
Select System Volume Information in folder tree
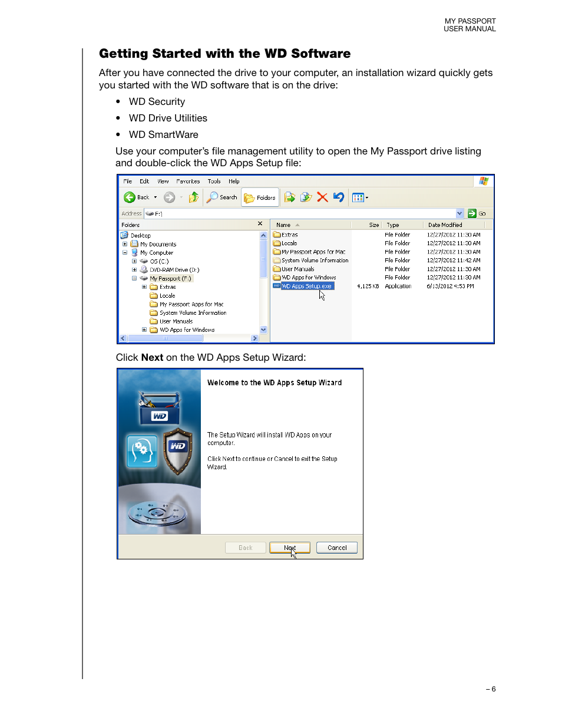[x=193, y=313]
